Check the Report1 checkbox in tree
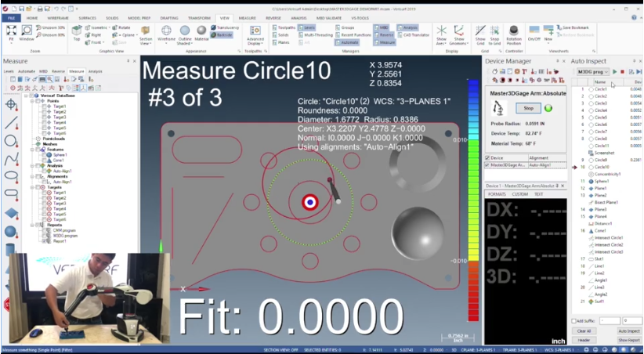The height and width of the screenshot is (354, 644). click(x=45, y=241)
